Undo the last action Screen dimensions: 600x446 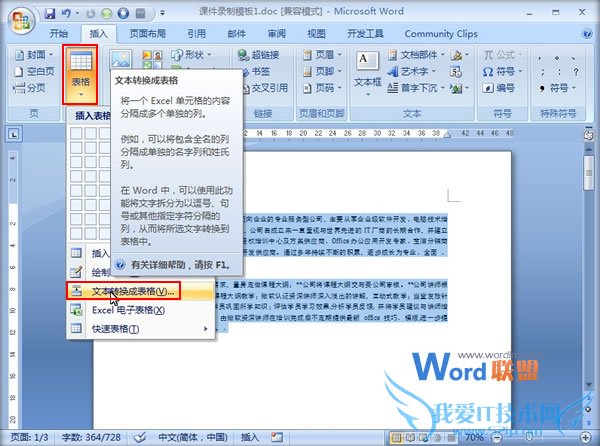[x=67, y=14]
